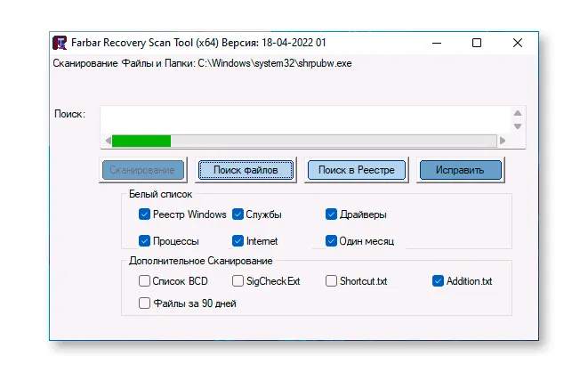Click the Белый список group label
The height and width of the screenshot is (372, 588).
pos(160,194)
